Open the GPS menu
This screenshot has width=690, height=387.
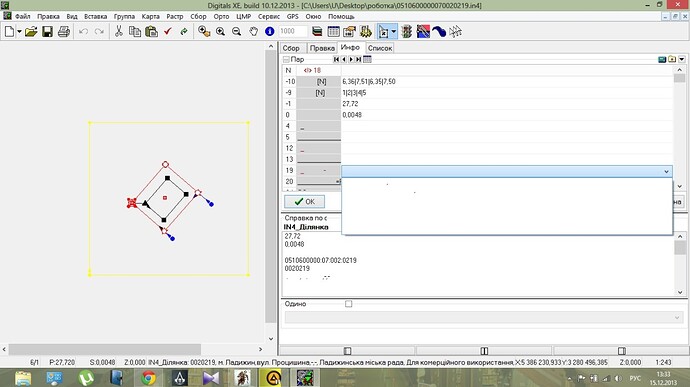click(x=293, y=16)
